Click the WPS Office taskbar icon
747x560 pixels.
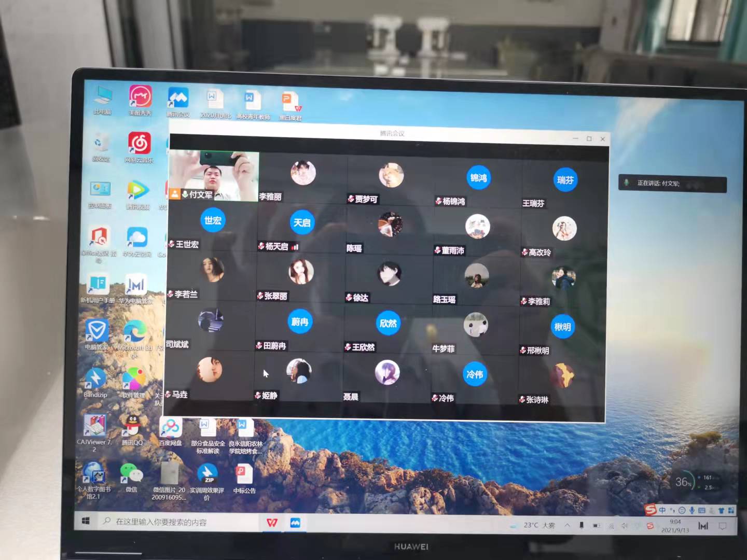[272, 522]
